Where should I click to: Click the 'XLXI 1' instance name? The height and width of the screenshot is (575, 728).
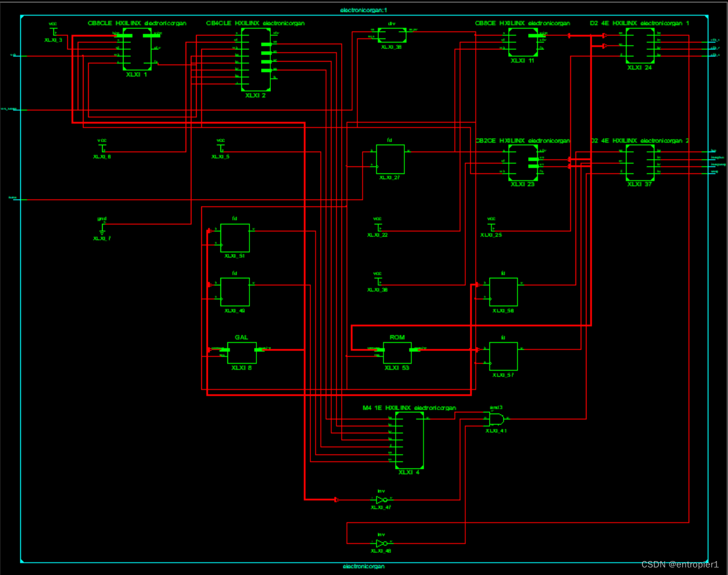click(x=137, y=74)
